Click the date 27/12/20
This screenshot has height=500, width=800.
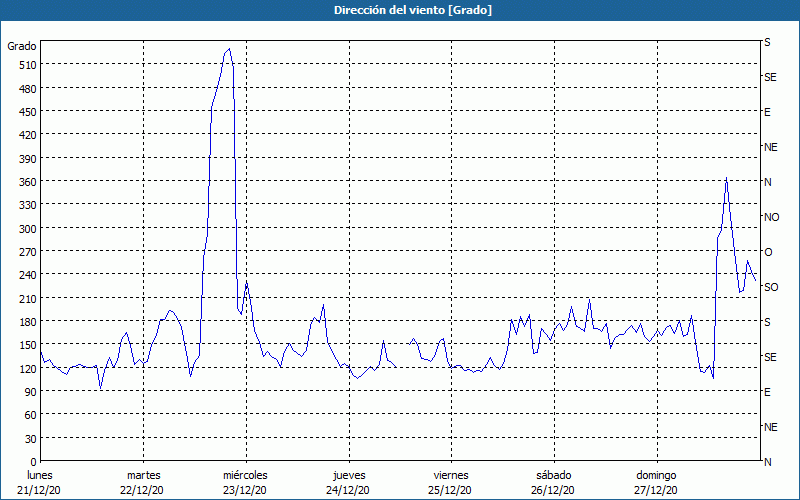click(x=656, y=490)
